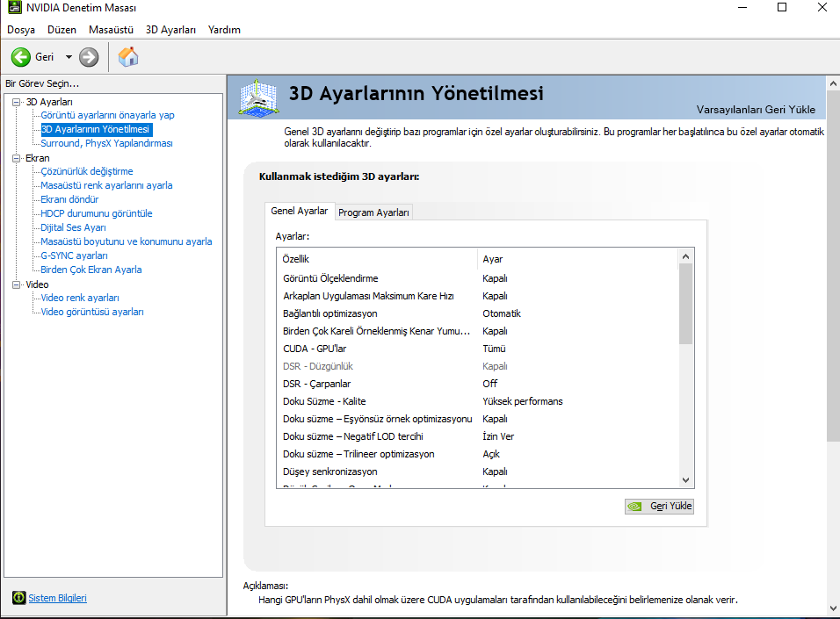Click Off value for DSR Çarpanlar
Viewport: 840px width, 619px height.
[489, 384]
